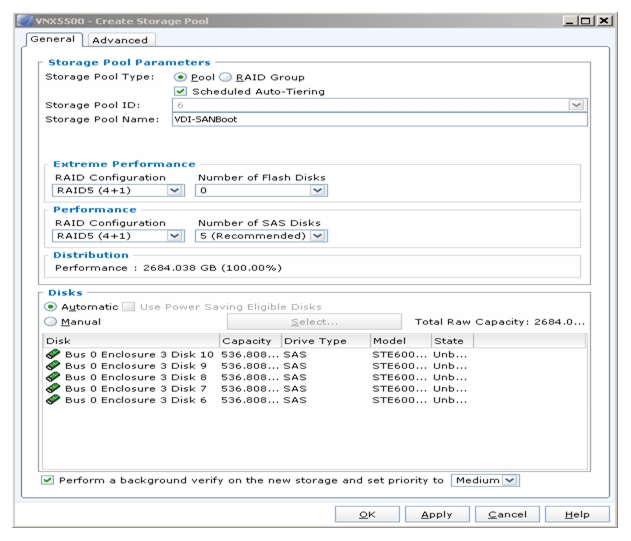The image size is (631, 541).
Task: Sort by the Capacity column header
Action: [250, 341]
